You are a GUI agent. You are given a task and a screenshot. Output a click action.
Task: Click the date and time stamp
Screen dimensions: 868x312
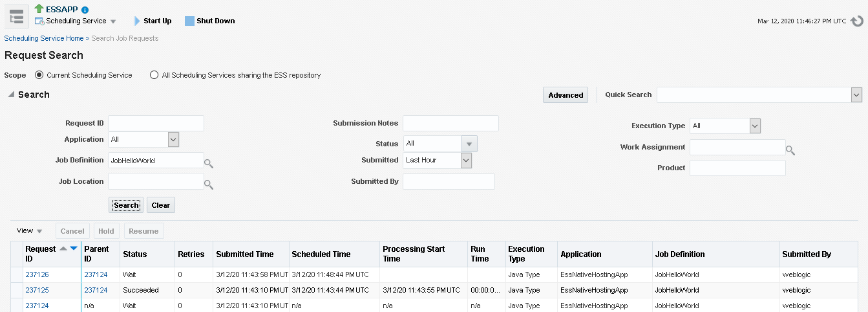[801, 21]
